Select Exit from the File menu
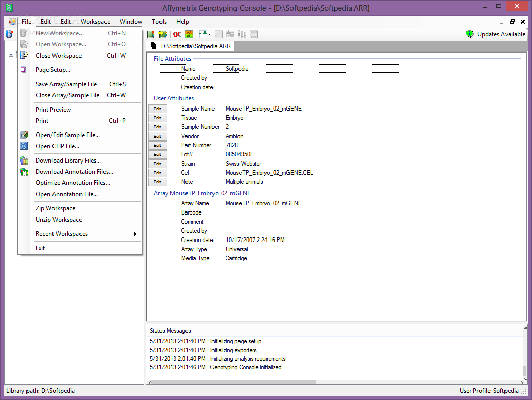The width and height of the screenshot is (532, 400). point(80,248)
